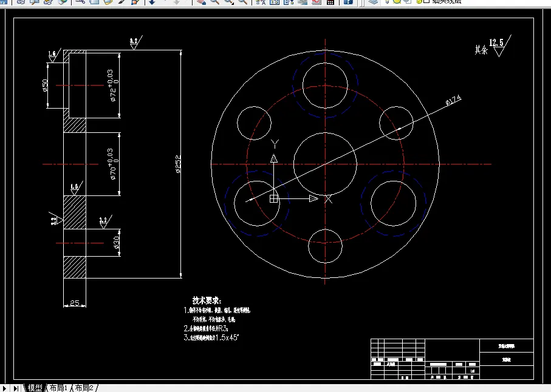Click the blue down-arrow toolbar icon
Image resolution: width=551 pixels, height=392 pixels.
pyautogui.click(x=152, y=2)
